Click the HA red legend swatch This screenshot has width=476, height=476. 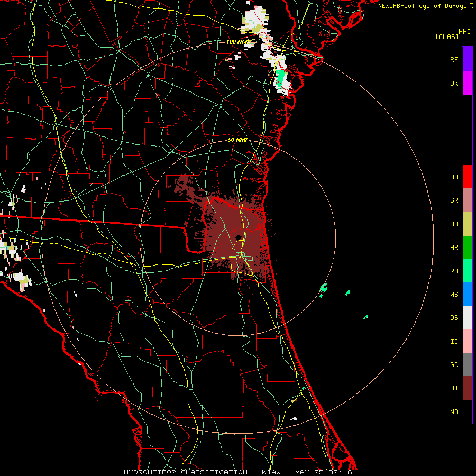(x=467, y=177)
